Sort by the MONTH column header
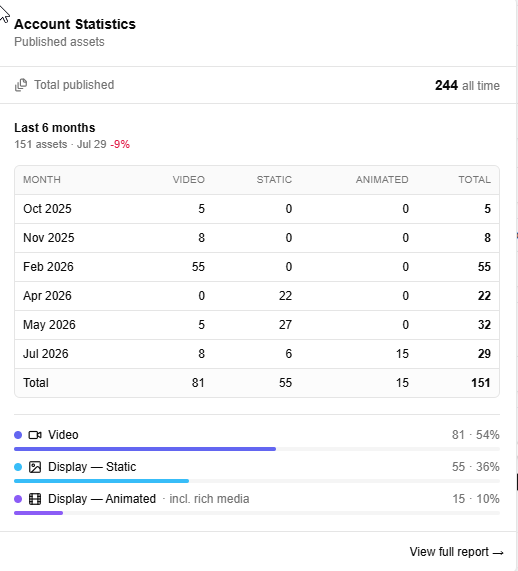The width and height of the screenshot is (518, 571). [42, 180]
